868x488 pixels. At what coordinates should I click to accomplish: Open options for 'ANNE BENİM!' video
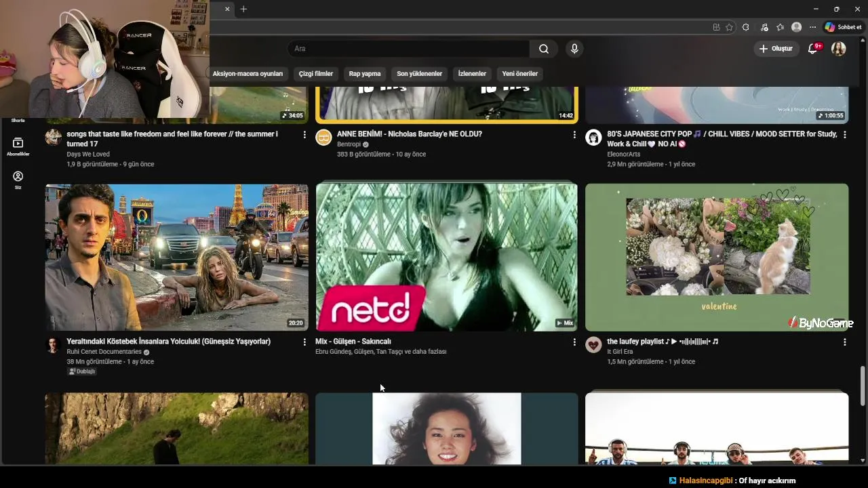[574, 135]
